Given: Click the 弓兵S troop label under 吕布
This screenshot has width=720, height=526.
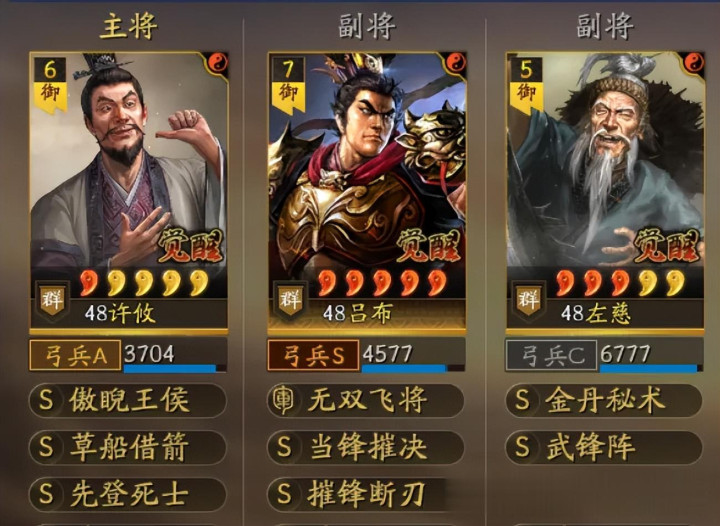Looking at the screenshot, I should (314, 355).
